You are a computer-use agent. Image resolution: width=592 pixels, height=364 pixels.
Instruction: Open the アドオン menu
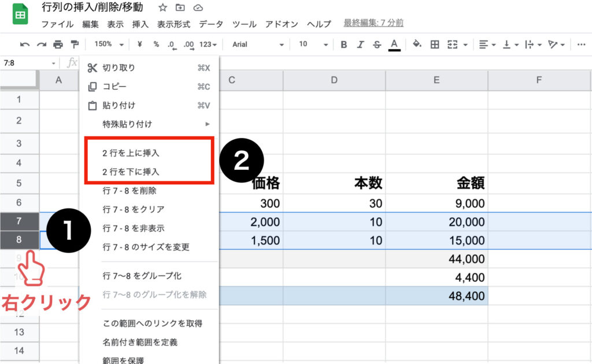coord(282,24)
